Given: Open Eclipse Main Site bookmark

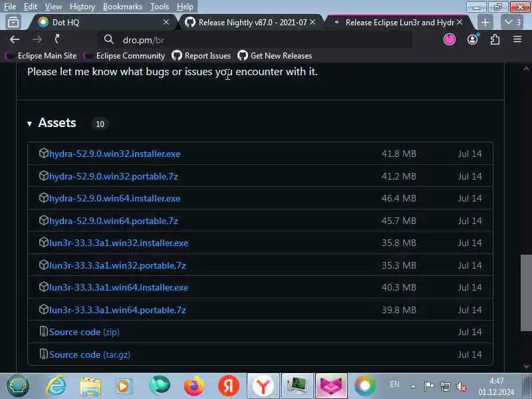Looking at the screenshot, I should (x=43, y=56).
